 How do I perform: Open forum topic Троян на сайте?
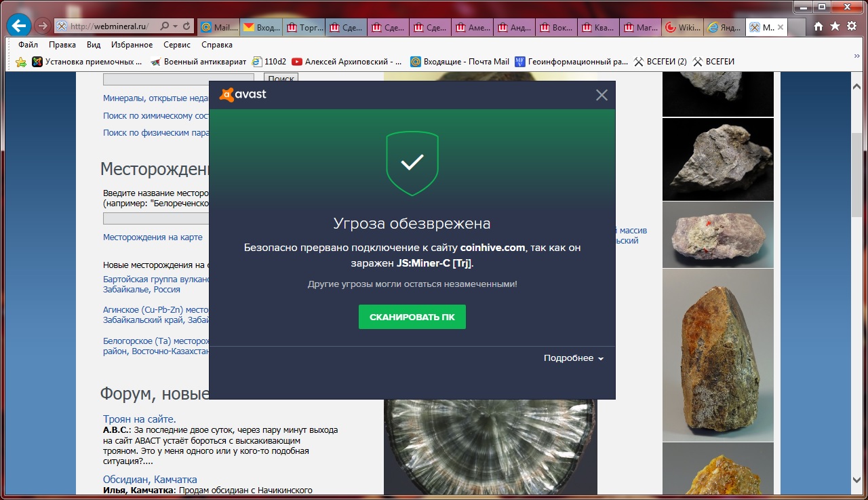tap(139, 419)
